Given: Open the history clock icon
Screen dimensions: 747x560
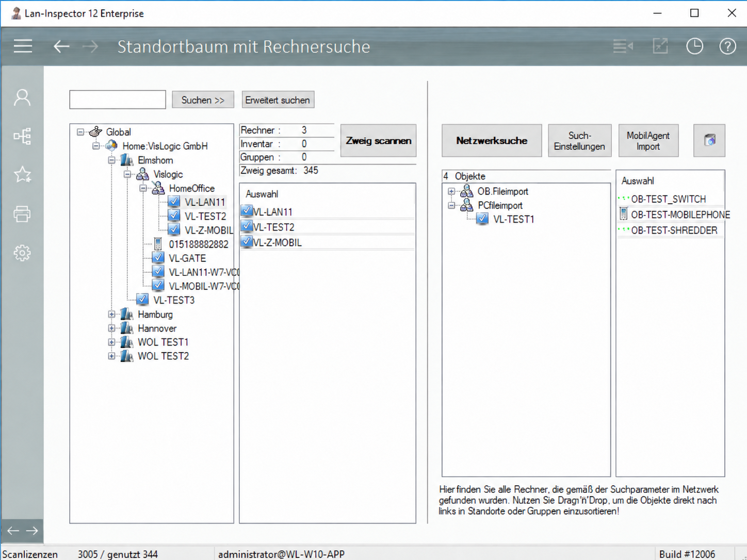Looking at the screenshot, I should 694,46.
